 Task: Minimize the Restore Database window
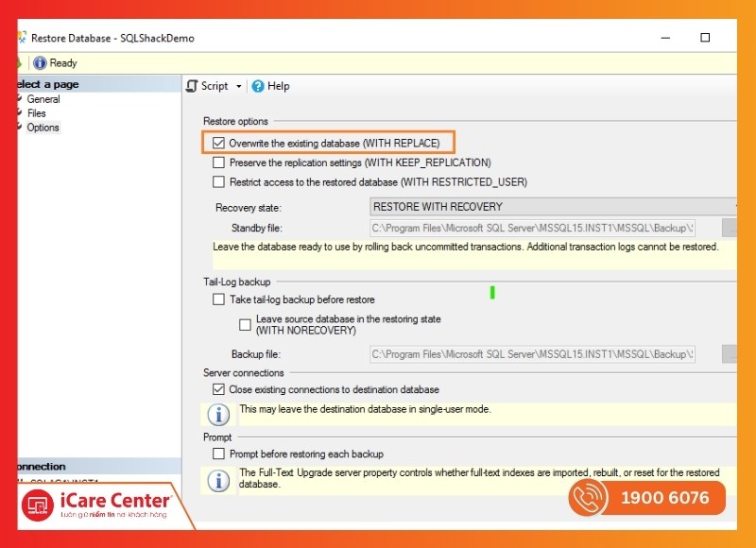click(665, 38)
